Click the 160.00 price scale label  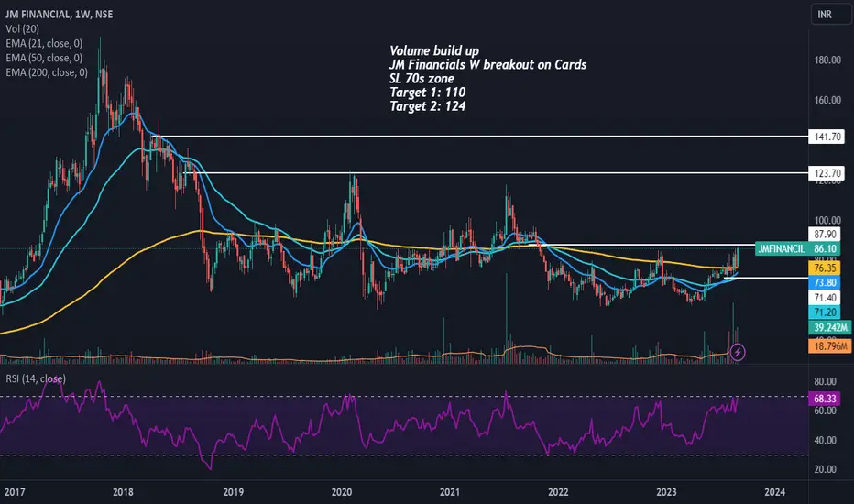click(827, 100)
